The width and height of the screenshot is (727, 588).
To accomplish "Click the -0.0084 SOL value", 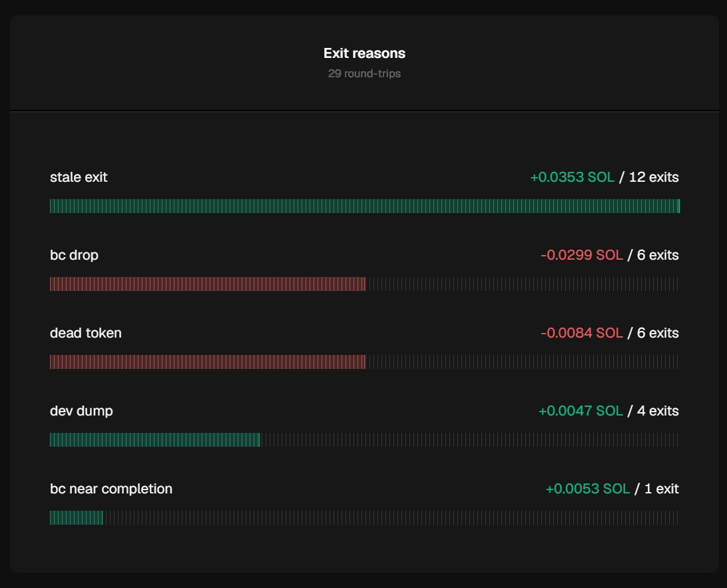I will coord(581,333).
